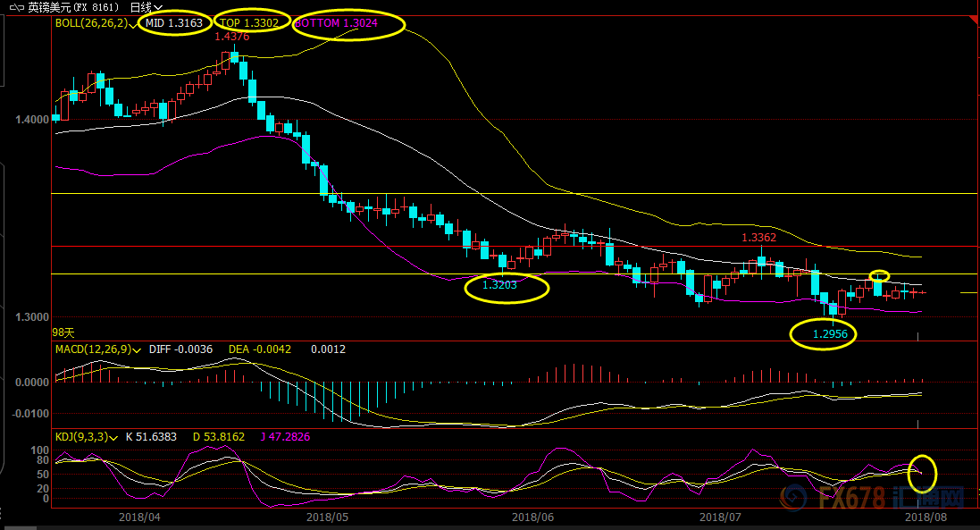This screenshot has height=530, width=980.
Task: Select the 1.4376 high price label
Action: tap(231, 37)
